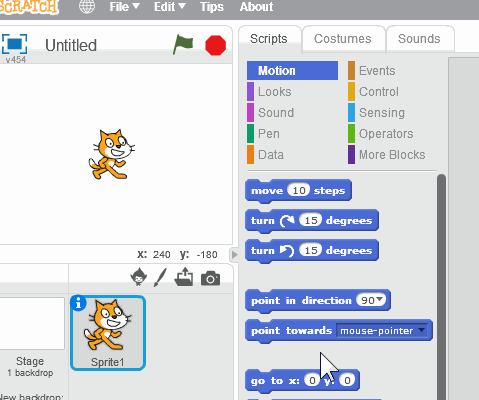
Task: Click the steps value field showing 10
Action: point(299,190)
